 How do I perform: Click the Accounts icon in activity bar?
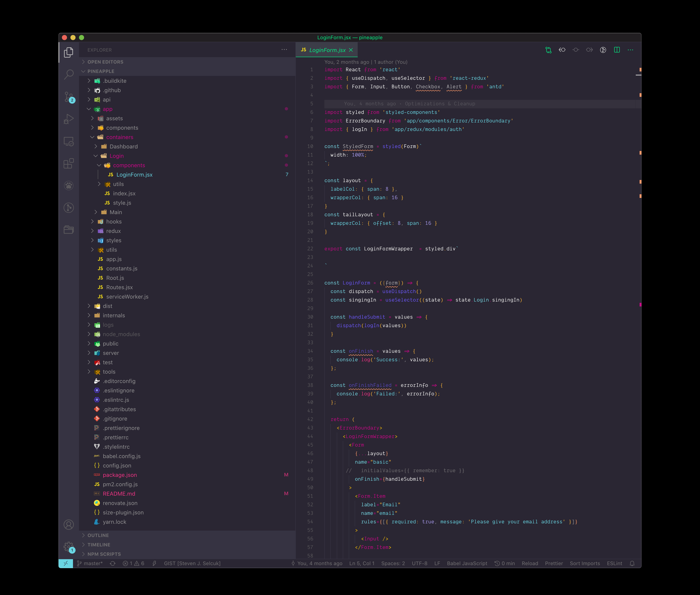click(69, 524)
